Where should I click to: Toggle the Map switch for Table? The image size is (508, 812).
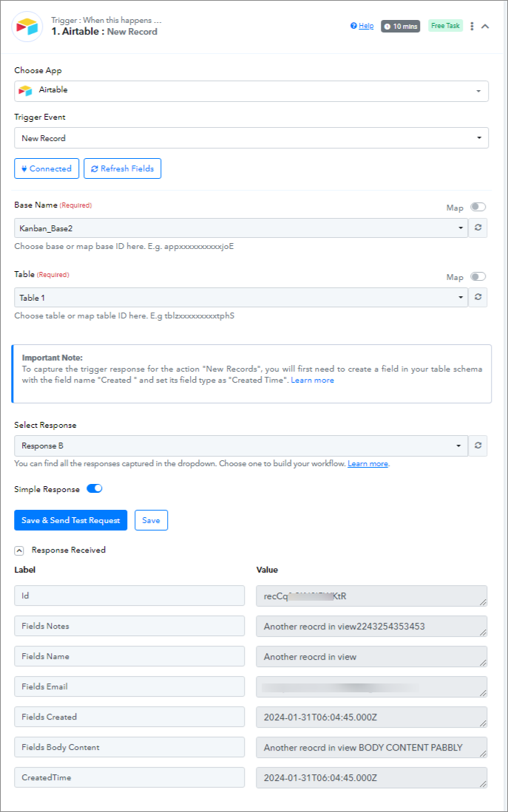click(x=478, y=277)
